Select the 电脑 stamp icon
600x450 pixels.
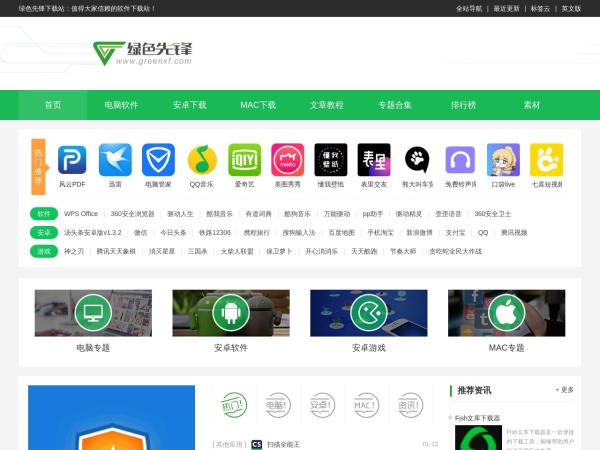point(278,405)
